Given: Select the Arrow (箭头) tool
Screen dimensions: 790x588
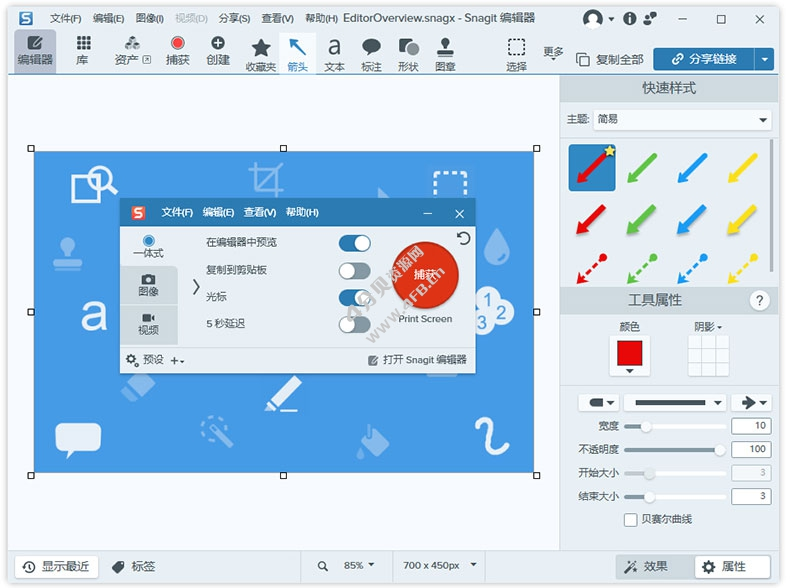Looking at the screenshot, I should [x=297, y=52].
